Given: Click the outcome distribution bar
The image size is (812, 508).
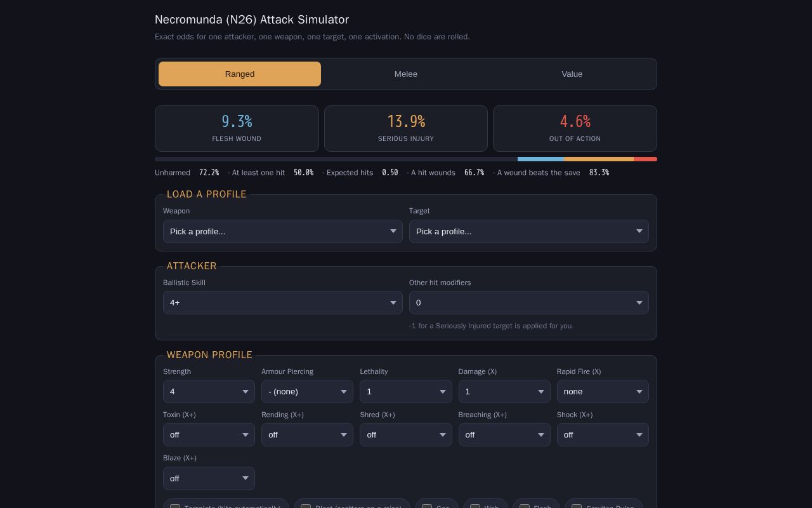Looking at the screenshot, I should (406, 159).
